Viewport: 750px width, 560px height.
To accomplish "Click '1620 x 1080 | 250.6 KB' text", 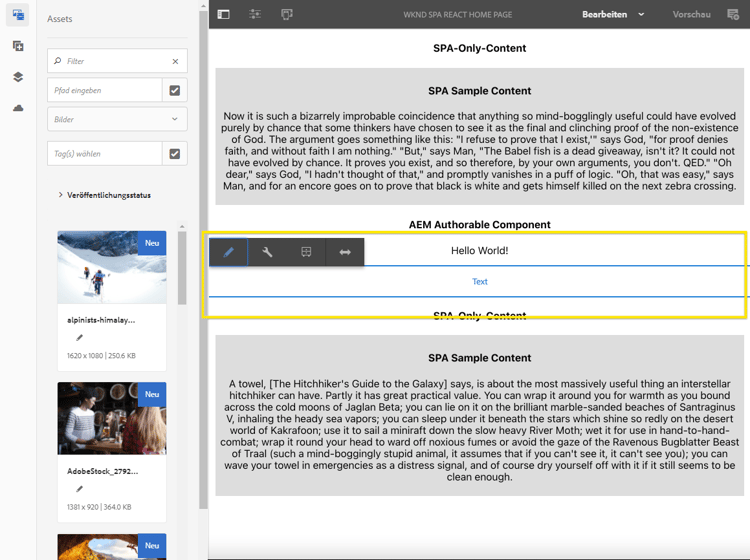I will [x=101, y=356].
